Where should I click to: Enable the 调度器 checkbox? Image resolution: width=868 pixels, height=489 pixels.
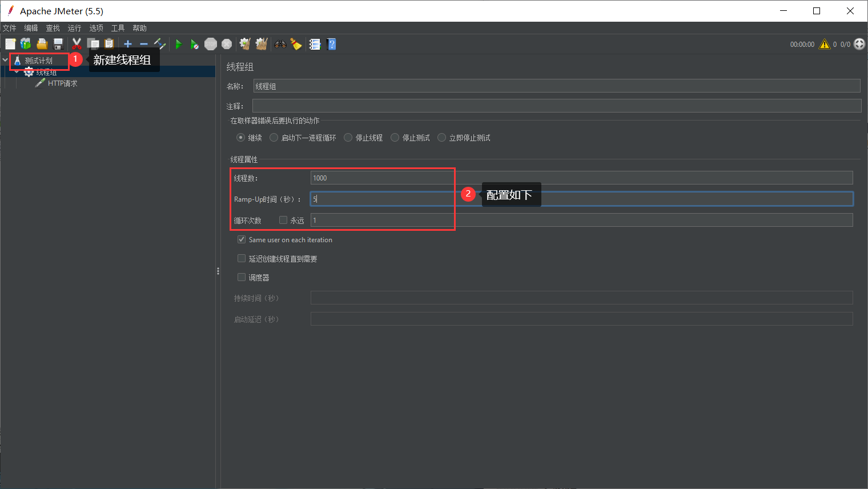tap(242, 277)
